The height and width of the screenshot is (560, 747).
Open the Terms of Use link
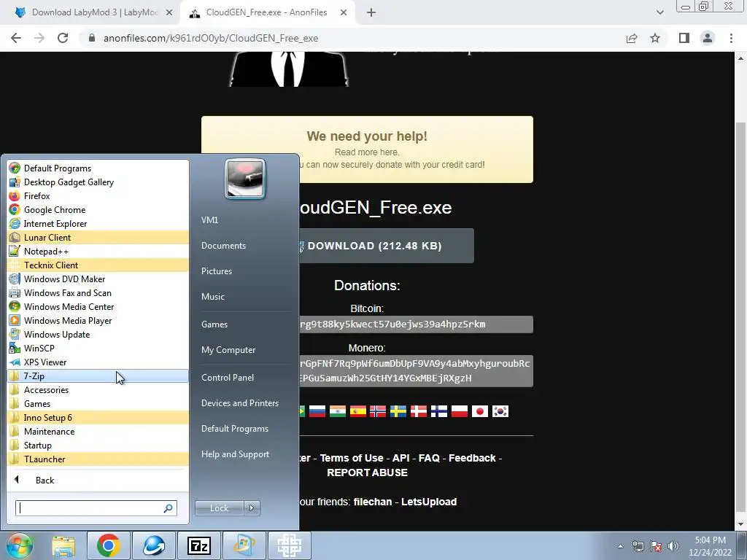point(352,458)
